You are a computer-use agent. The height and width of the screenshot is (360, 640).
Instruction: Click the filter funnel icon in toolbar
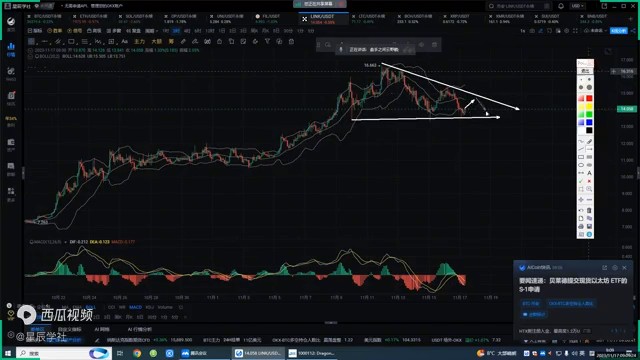click(x=267, y=42)
